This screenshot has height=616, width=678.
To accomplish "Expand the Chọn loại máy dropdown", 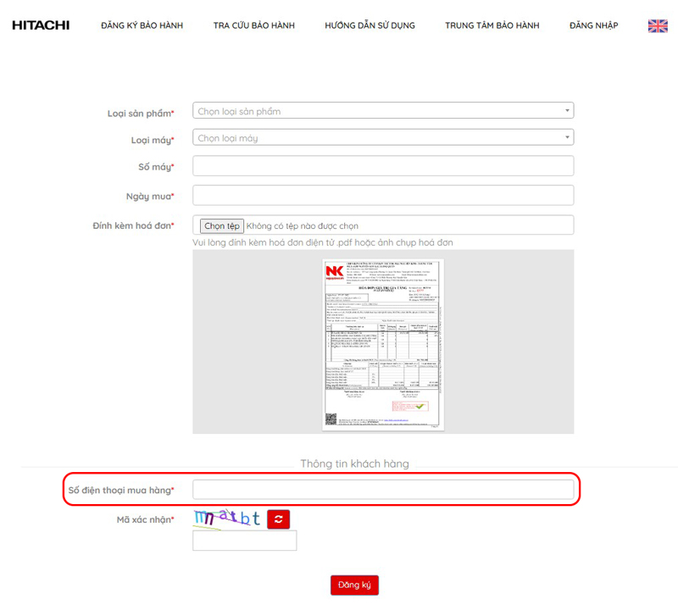I will click(x=383, y=137).
